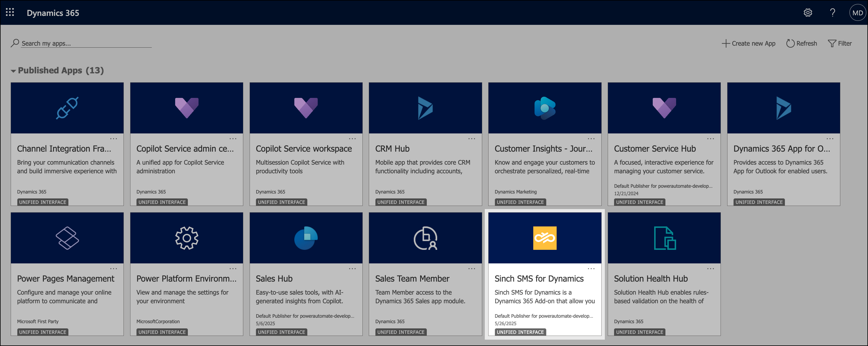
Task: Click the CRM Hub title
Action: [392, 149]
